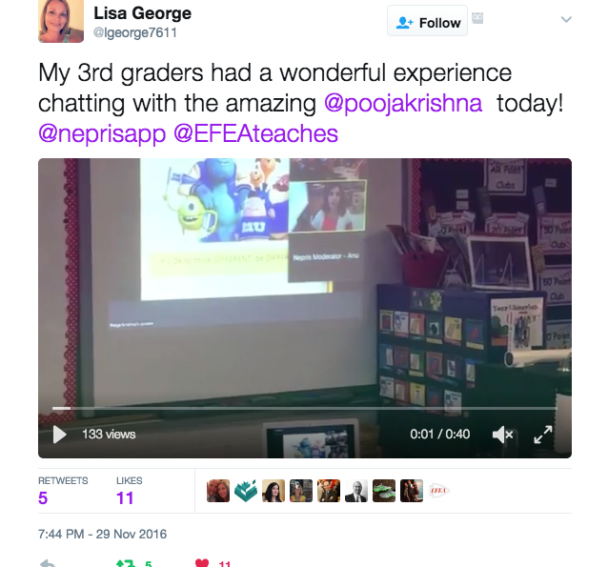Open Lisa George's profile picture
The image size is (608, 567).
click(61, 21)
